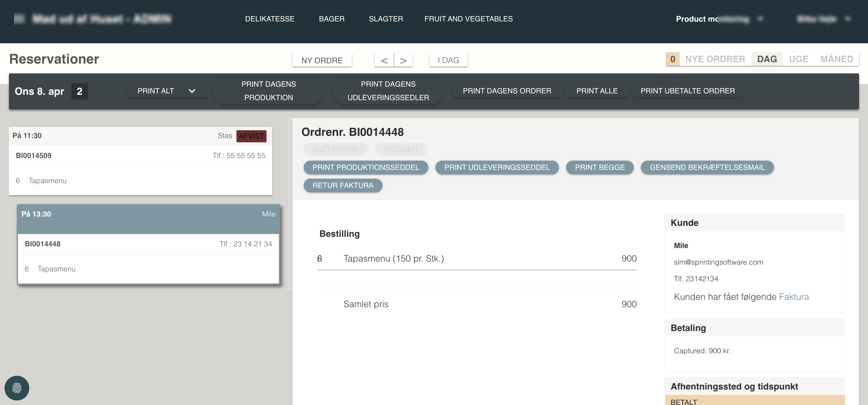Click the red AFVIST status badge
The height and width of the screenshot is (405, 868).
click(x=251, y=136)
